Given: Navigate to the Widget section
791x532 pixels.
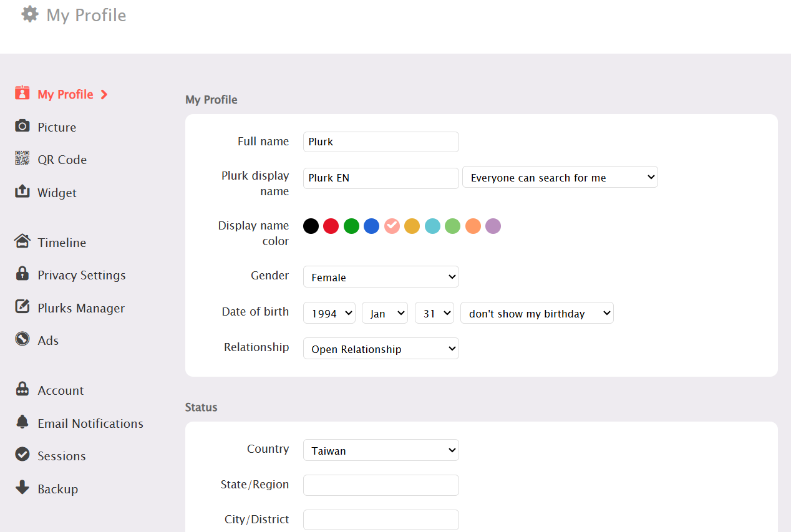Looking at the screenshot, I should (57, 193).
